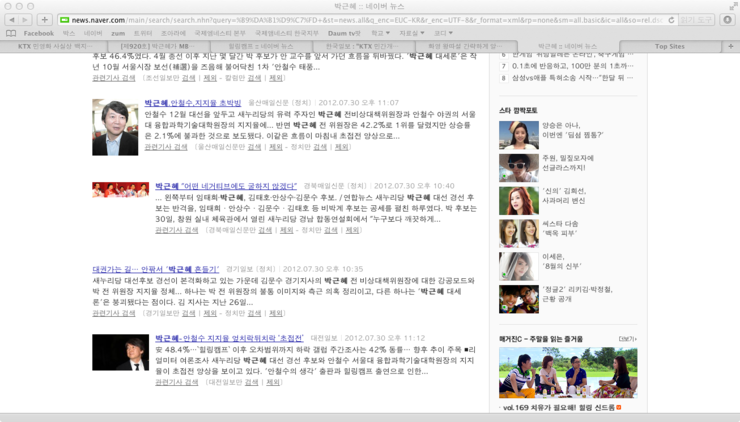Expand the 학교 bookmark folder dropdown
This screenshot has width=740, height=422.
click(x=381, y=33)
